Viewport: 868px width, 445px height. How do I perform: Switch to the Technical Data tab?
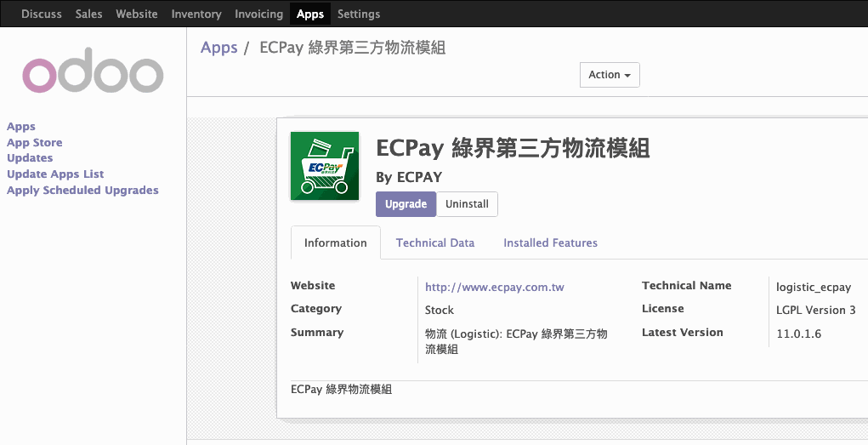click(x=435, y=242)
